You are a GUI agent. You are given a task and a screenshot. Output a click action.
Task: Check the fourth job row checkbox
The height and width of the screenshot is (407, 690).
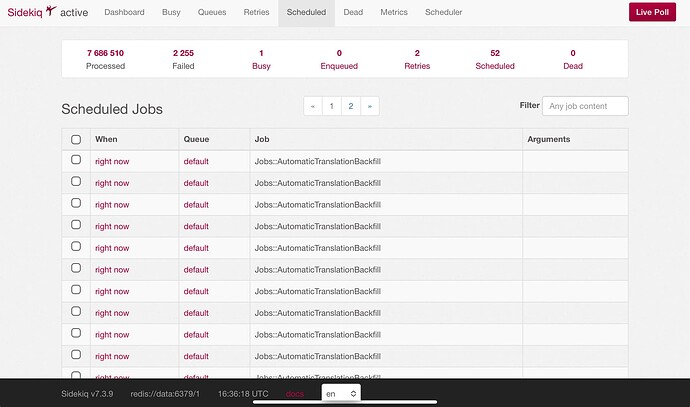click(x=76, y=224)
